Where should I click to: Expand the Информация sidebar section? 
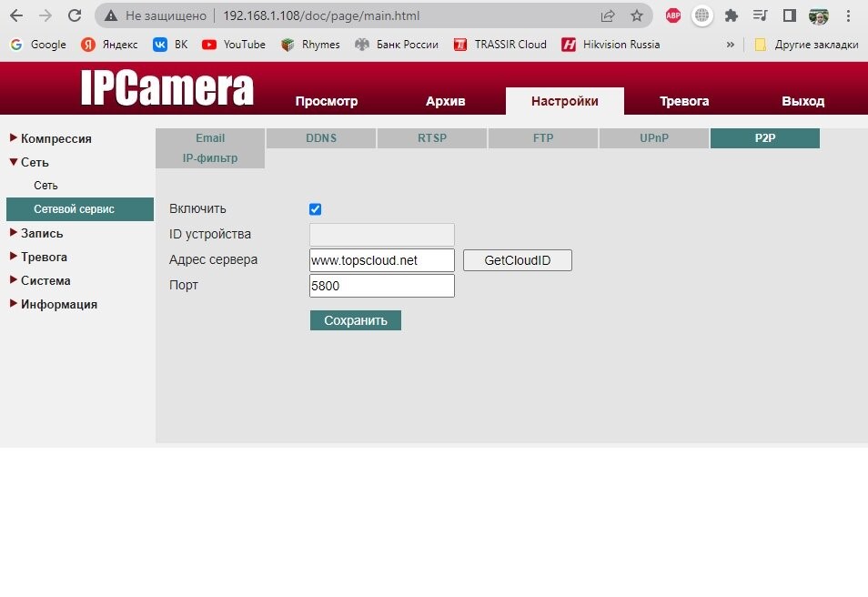coord(54,305)
